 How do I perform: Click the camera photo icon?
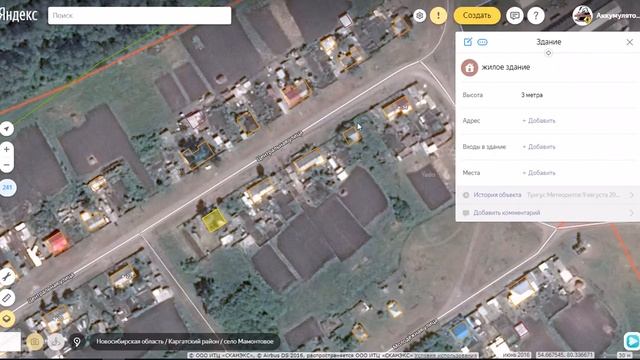[35, 342]
